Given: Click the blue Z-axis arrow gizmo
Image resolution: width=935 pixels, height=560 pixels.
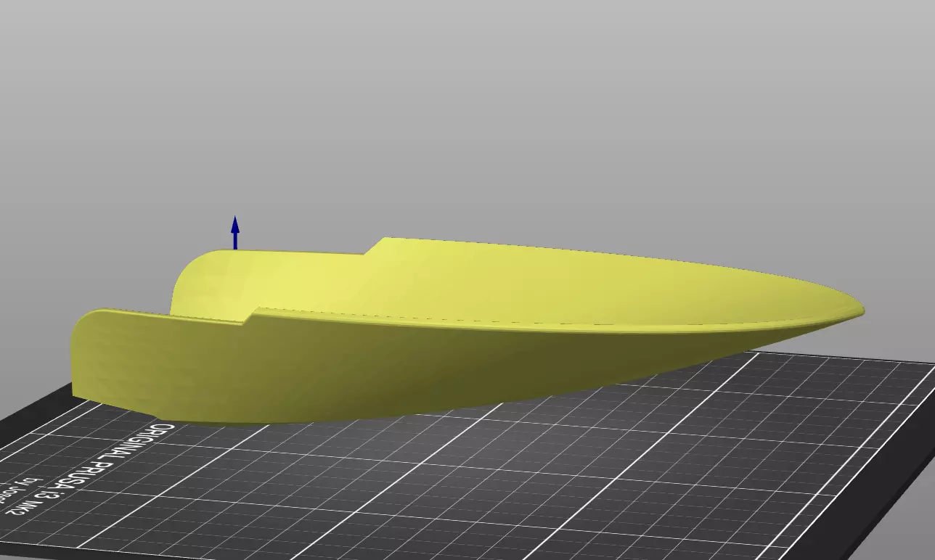Looking at the screenshot, I should click(235, 232).
